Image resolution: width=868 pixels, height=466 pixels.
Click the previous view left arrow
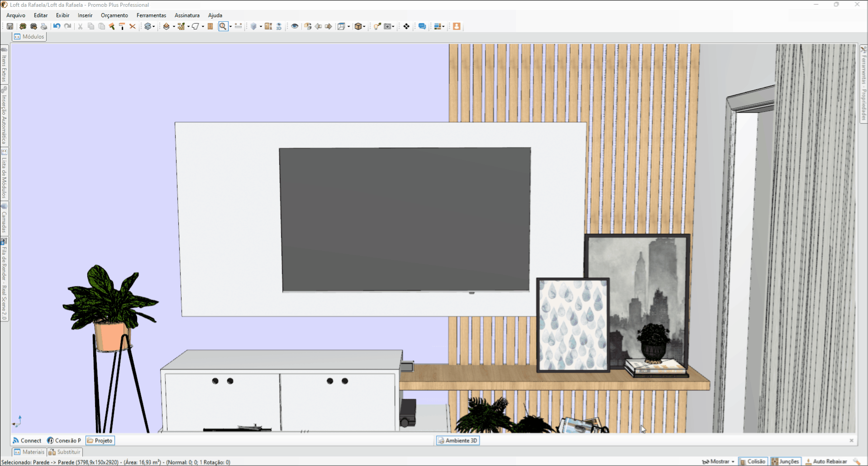pyautogui.click(x=318, y=26)
